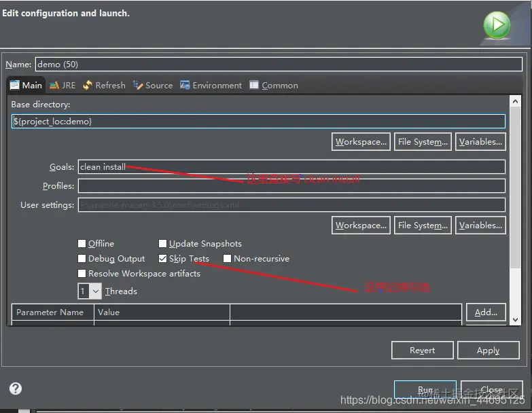Click the Goals field with clean install
The height and width of the screenshot is (413, 532).
(x=291, y=167)
